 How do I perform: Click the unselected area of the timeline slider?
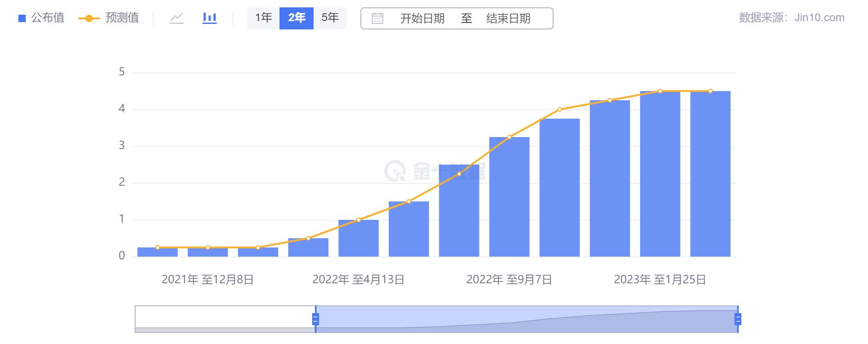(x=225, y=317)
